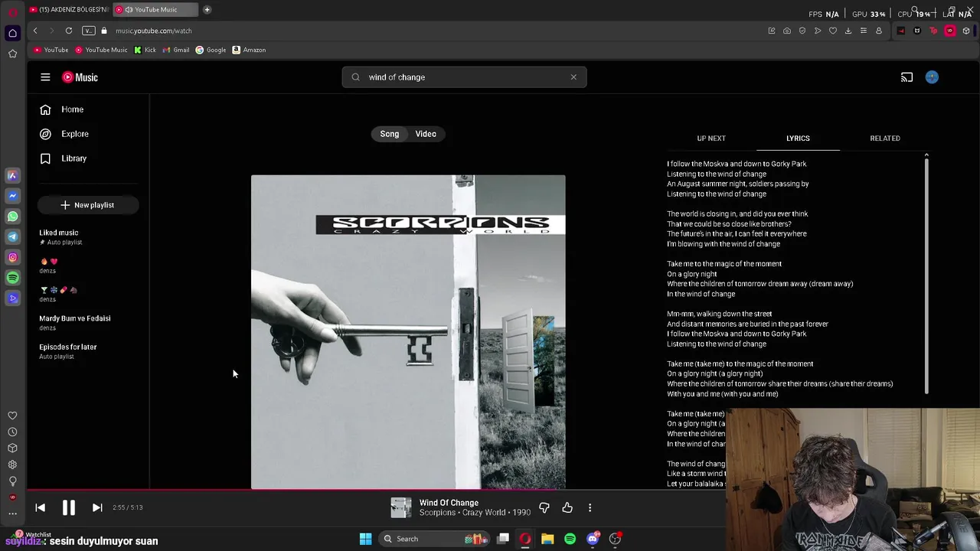Image resolution: width=980 pixels, height=551 pixels.
Task: Open a new browser tab with plus
Action: pyautogui.click(x=207, y=9)
